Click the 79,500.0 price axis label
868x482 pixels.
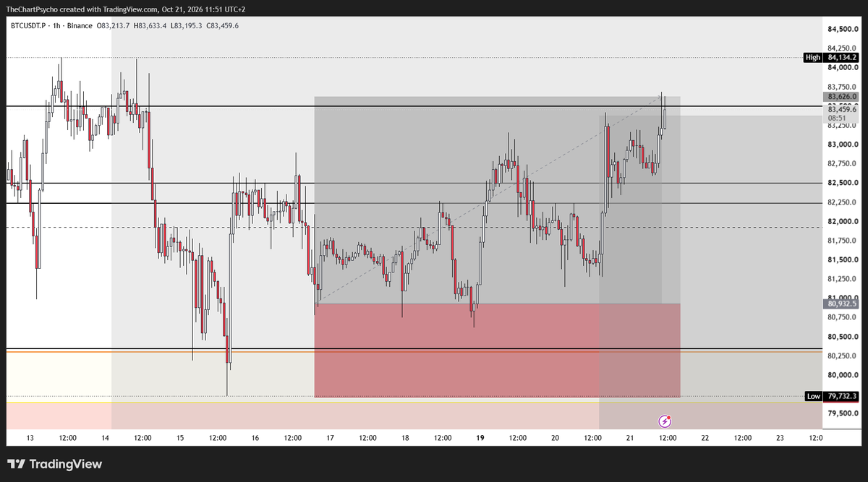click(843, 413)
